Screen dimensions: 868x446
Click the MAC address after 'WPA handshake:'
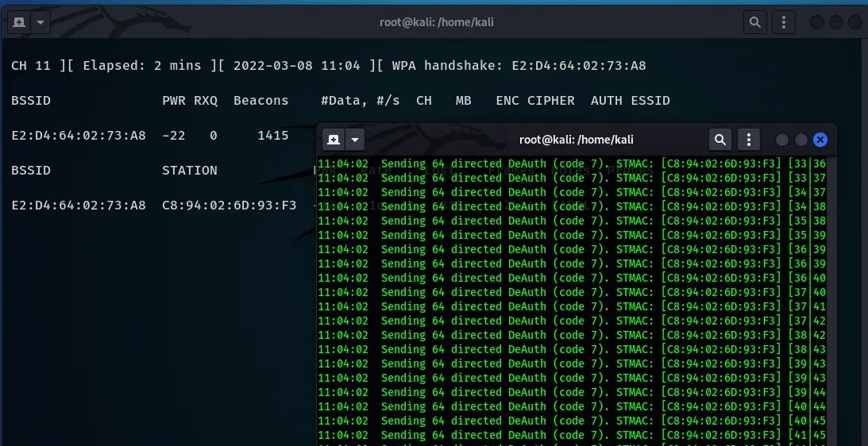[x=578, y=66]
